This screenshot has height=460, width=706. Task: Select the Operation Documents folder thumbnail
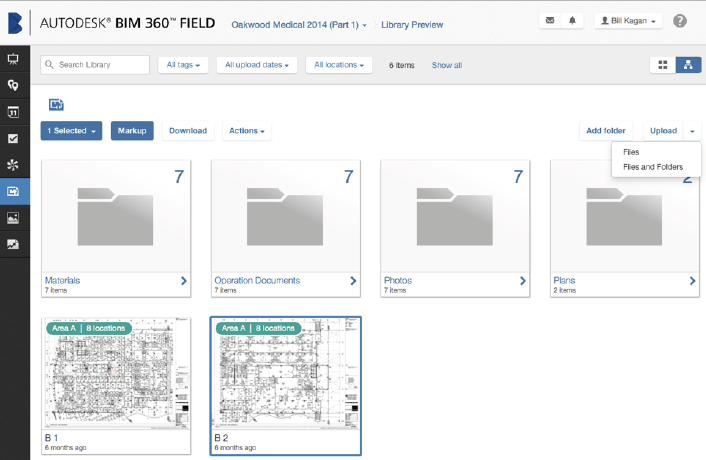285,216
